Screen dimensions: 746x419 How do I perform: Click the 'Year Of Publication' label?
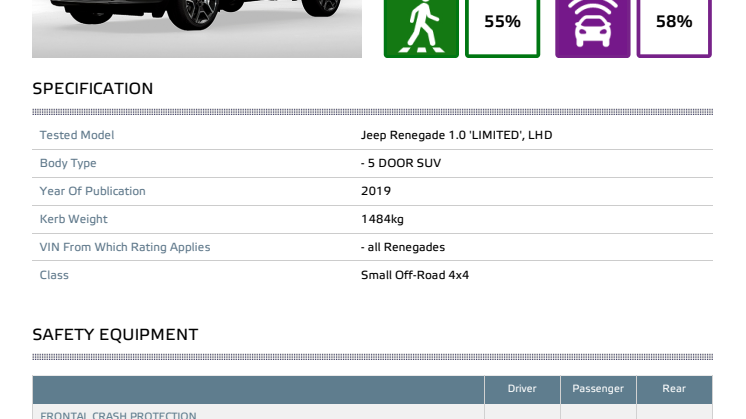pos(92,191)
